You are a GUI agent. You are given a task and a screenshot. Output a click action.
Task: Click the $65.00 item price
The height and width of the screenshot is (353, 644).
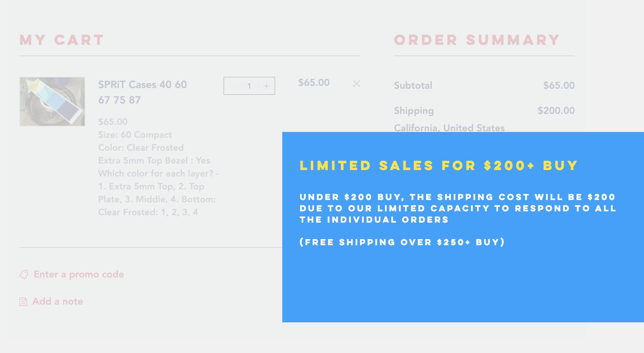coord(314,83)
